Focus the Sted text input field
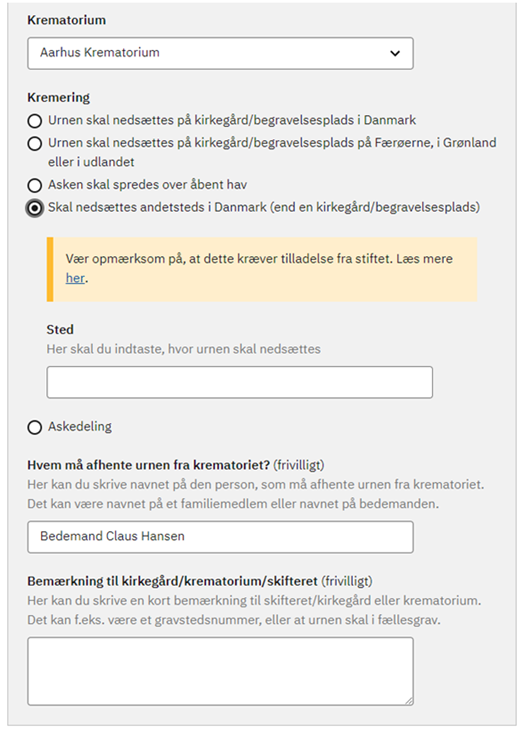 [x=240, y=382]
